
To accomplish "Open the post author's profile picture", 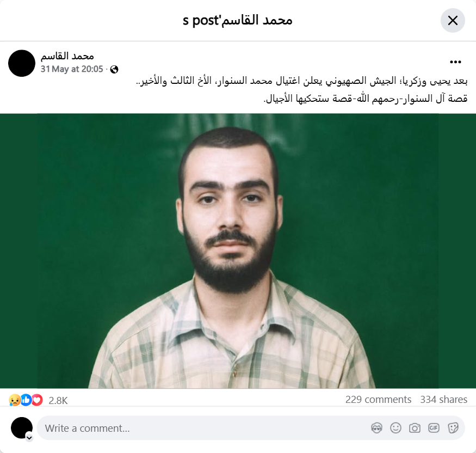I will (22, 63).
